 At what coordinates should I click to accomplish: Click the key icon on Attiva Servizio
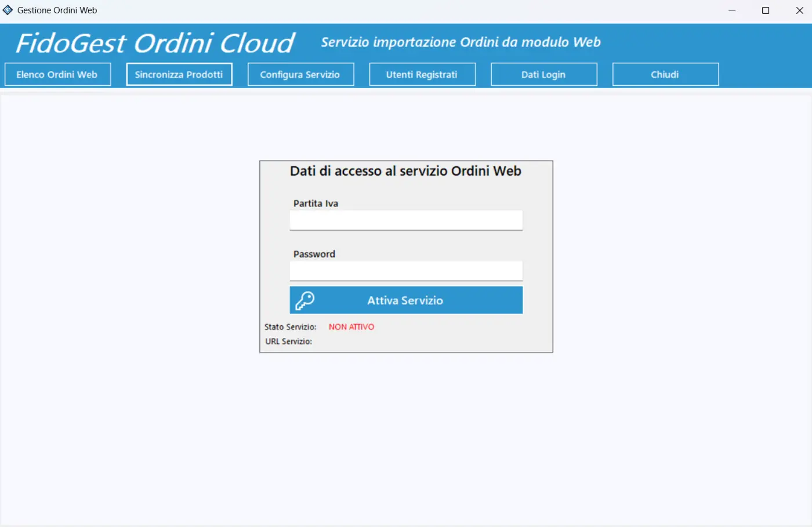(x=304, y=300)
